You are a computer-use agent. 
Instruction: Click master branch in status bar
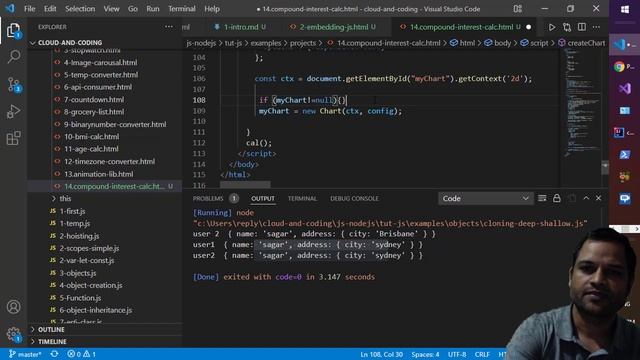click(25, 354)
